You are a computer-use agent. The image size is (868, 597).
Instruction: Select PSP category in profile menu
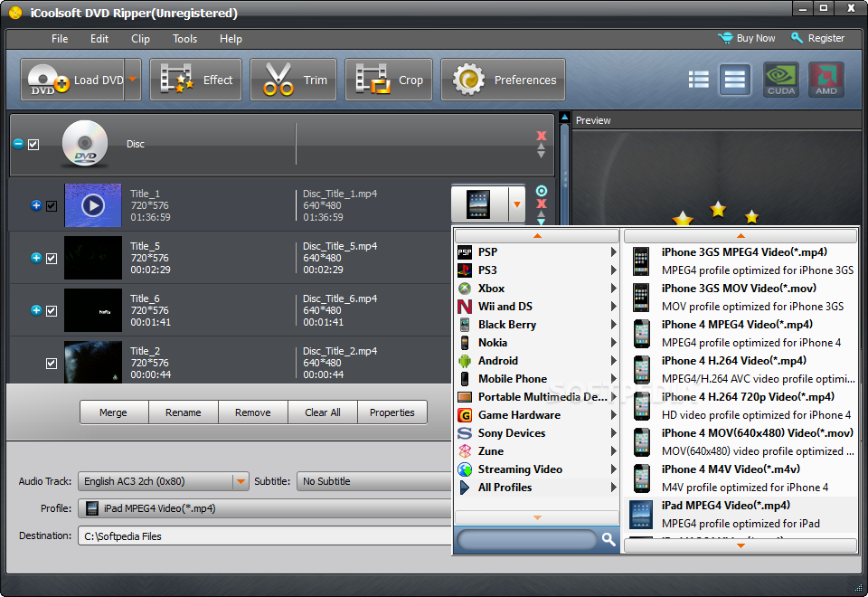(536, 252)
